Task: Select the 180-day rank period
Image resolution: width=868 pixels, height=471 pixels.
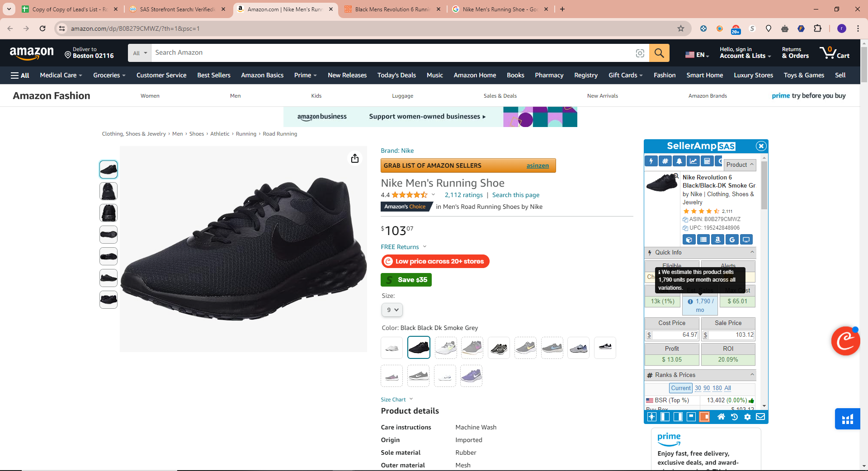Action: pyautogui.click(x=717, y=388)
